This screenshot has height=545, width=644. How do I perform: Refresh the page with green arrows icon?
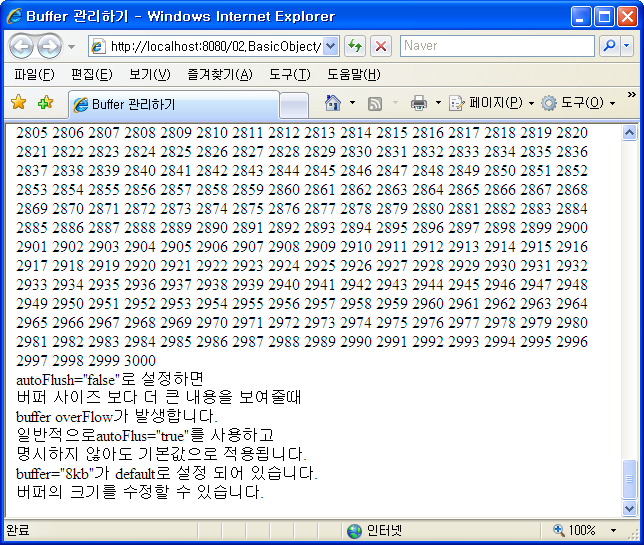(x=355, y=46)
